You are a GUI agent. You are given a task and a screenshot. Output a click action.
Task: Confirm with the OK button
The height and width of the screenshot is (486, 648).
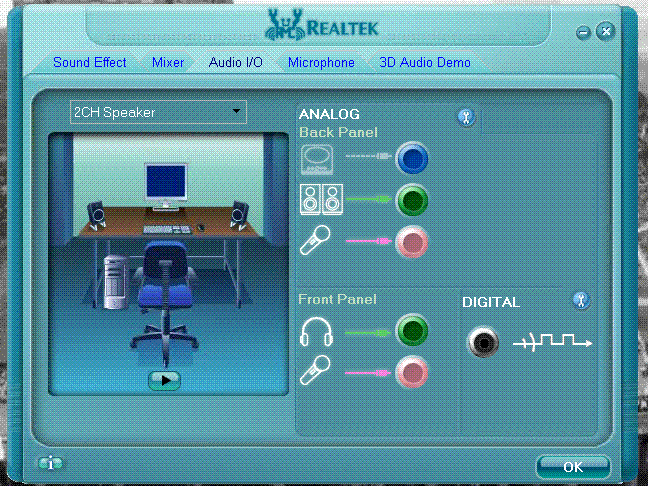pos(573,467)
